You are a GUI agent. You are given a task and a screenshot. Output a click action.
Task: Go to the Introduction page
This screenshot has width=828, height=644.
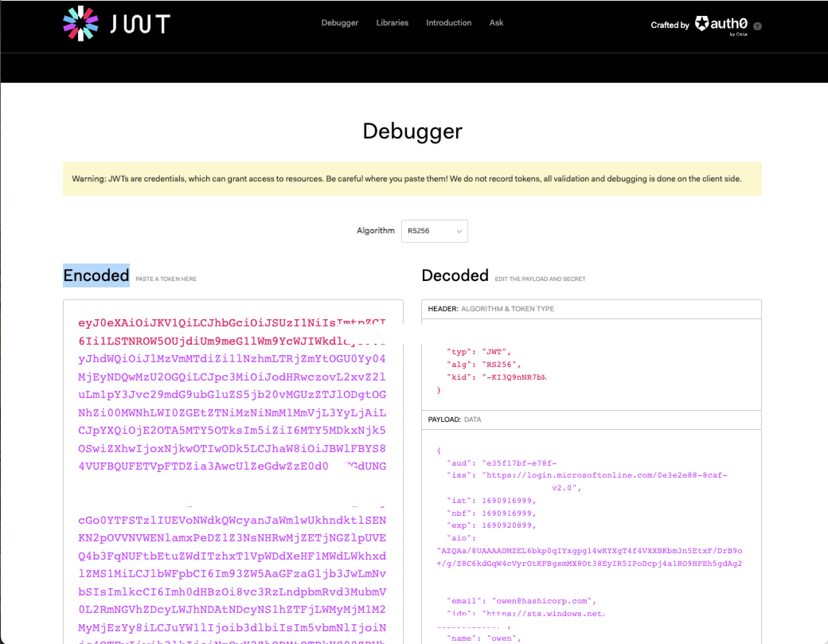tap(449, 23)
